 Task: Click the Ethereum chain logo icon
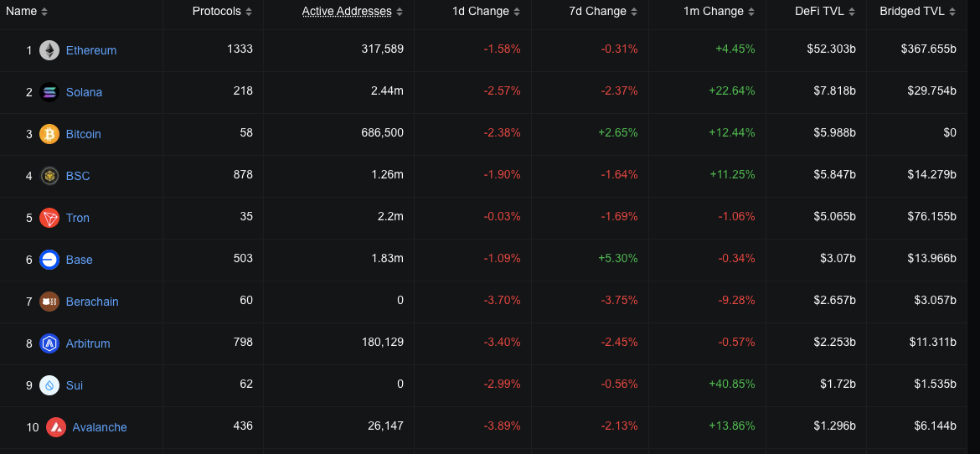pyautogui.click(x=49, y=50)
